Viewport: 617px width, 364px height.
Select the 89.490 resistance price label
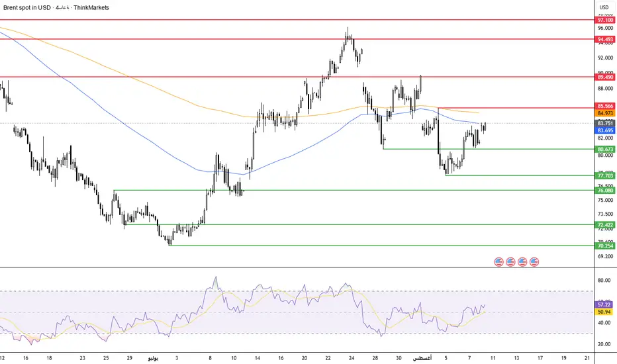(605, 77)
